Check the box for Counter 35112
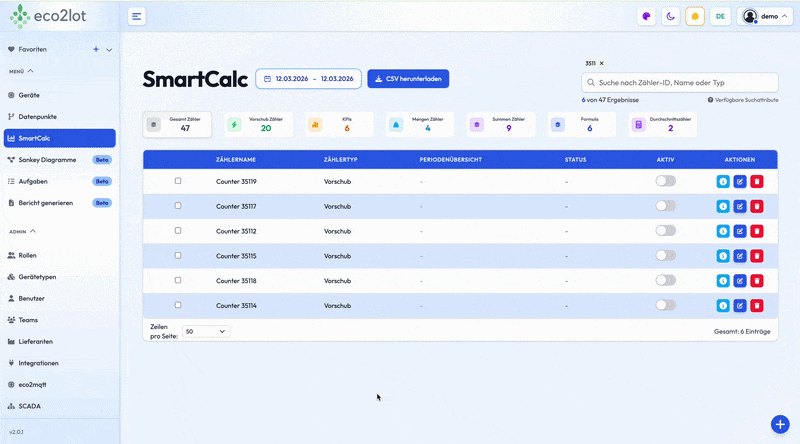 pyautogui.click(x=178, y=231)
